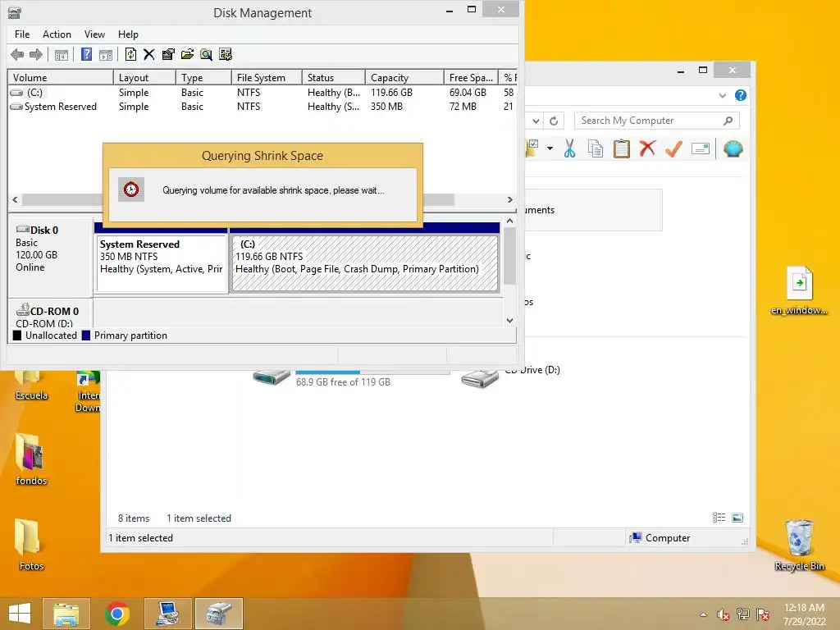Click the Paste clipboard icon in Explorer

pyautogui.click(x=622, y=148)
